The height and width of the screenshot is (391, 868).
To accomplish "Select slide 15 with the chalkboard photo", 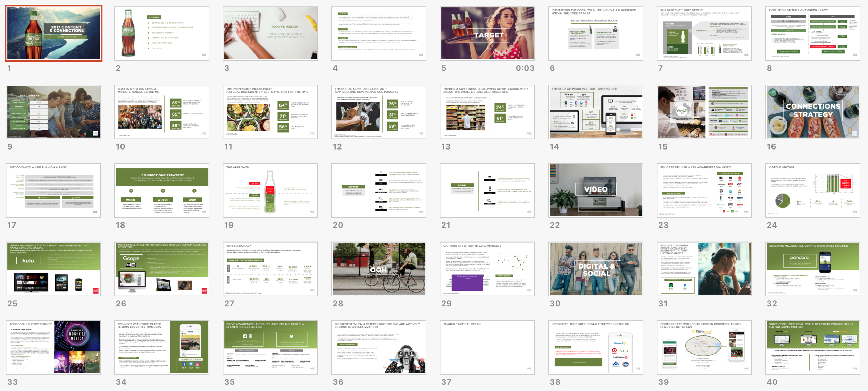I will click(x=704, y=112).
